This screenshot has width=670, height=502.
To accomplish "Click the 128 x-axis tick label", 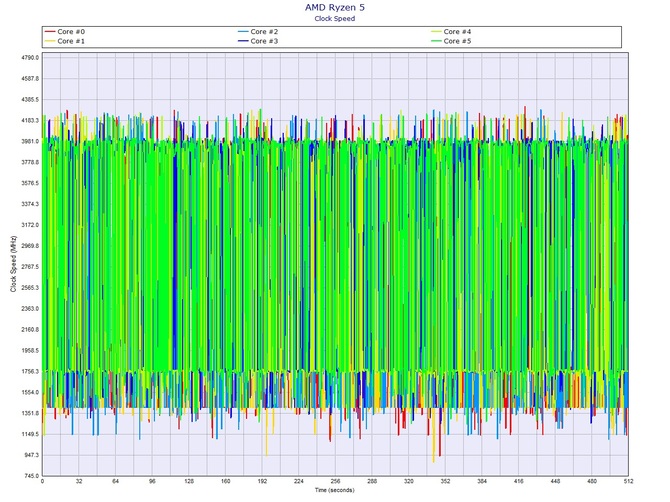I will point(189,481).
